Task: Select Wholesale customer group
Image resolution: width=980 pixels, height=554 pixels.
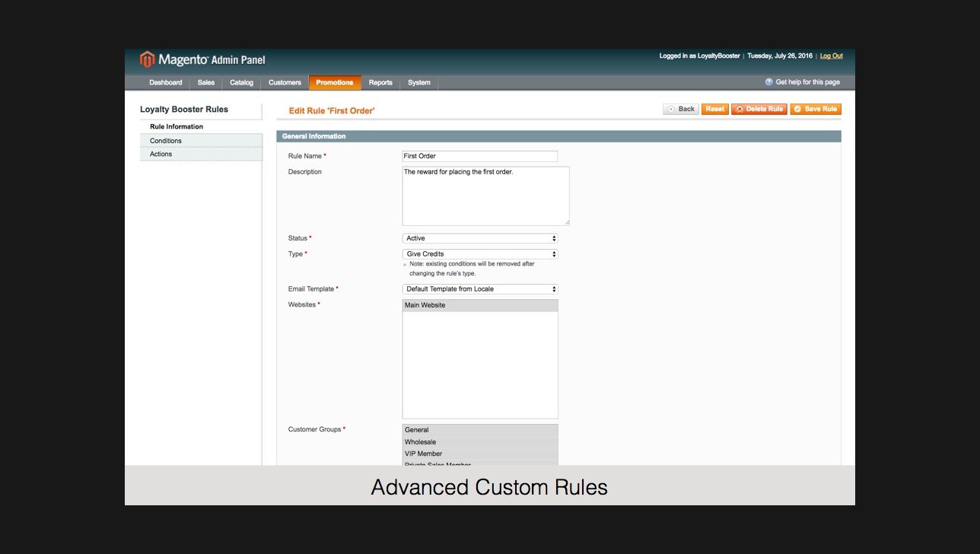Action: coord(480,442)
